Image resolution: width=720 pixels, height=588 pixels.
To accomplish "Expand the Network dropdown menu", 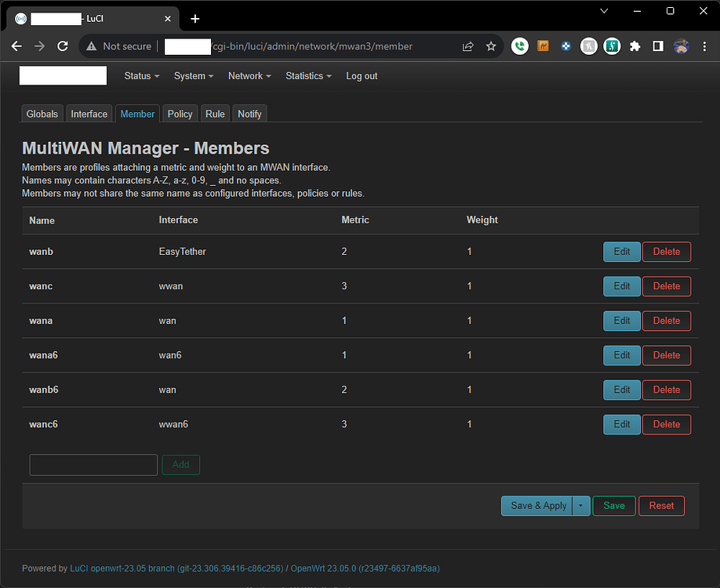I will click(x=249, y=76).
